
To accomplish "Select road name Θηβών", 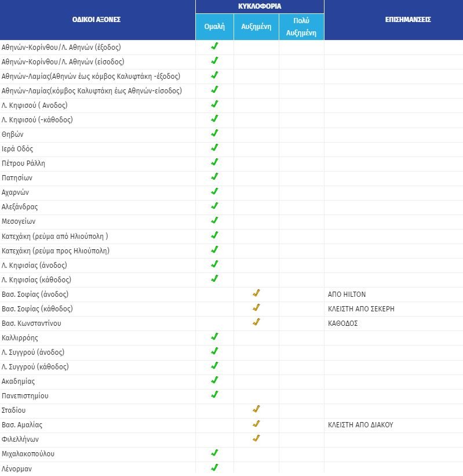I will (x=12, y=135).
